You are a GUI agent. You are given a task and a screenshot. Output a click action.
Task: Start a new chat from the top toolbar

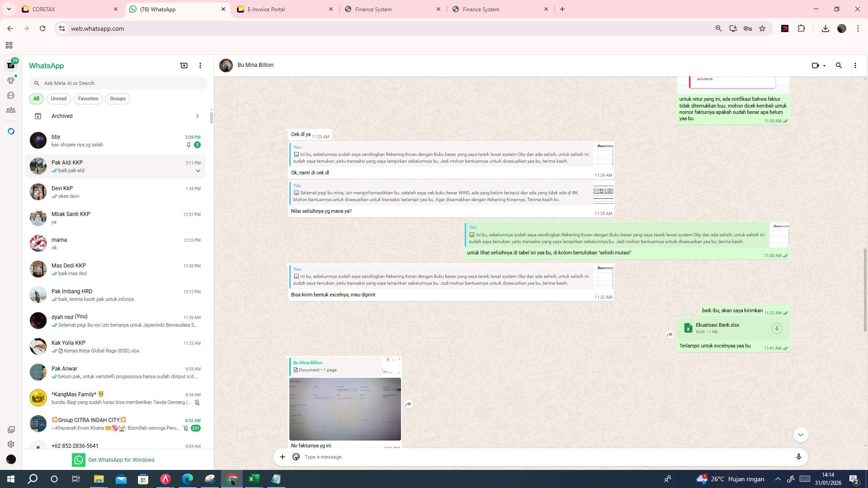[184, 66]
